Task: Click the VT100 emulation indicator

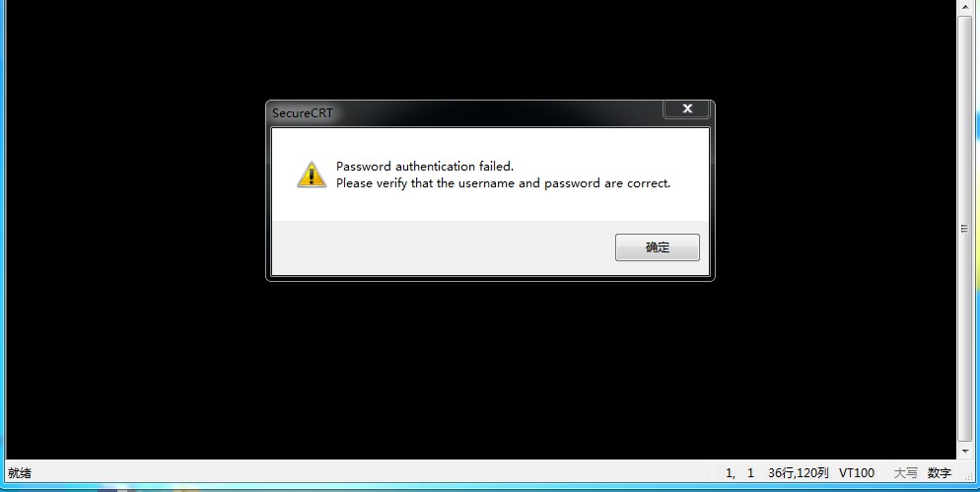Action: click(x=856, y=473)
